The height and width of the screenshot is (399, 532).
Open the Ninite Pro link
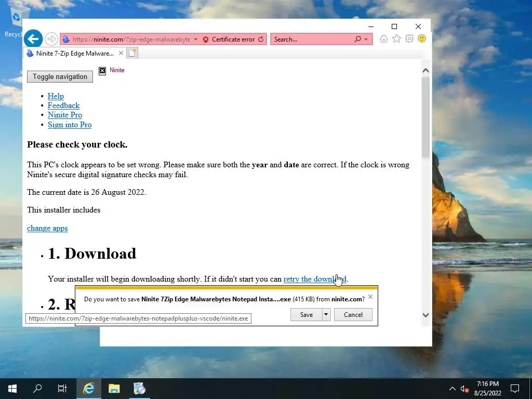click(x=65, y=115)
